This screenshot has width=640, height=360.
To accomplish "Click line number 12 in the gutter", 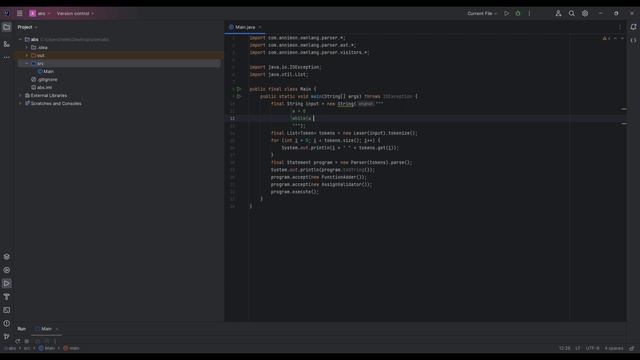I will (232, 118).
